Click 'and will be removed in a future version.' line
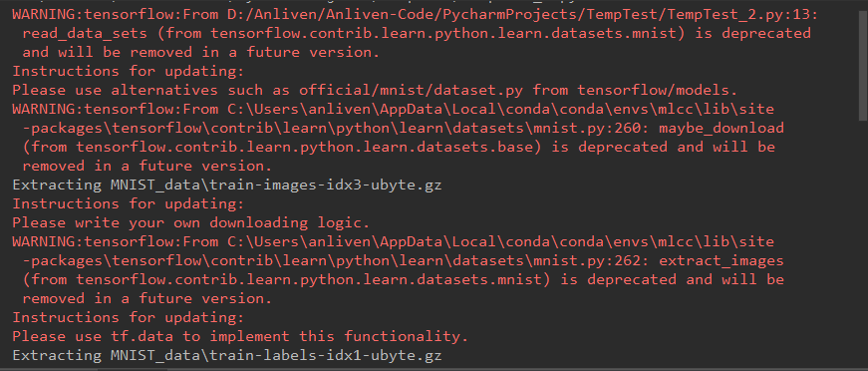868x371 pixels. pos(201,52)
